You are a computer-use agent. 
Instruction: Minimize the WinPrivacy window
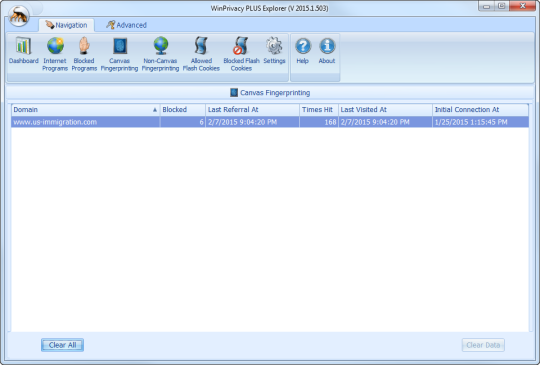point(486,6)
